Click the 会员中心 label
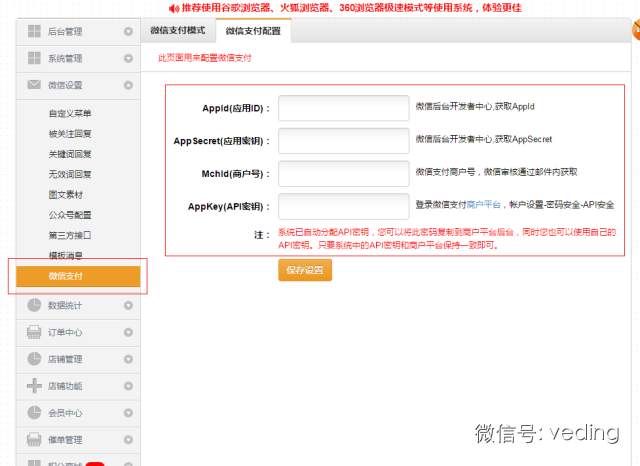Screen dimensions: 640x466 pos(65,413)
